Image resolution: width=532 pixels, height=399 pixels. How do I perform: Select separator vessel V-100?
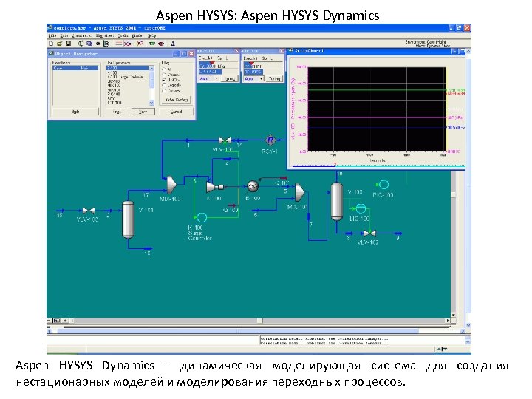pos(337,202)
